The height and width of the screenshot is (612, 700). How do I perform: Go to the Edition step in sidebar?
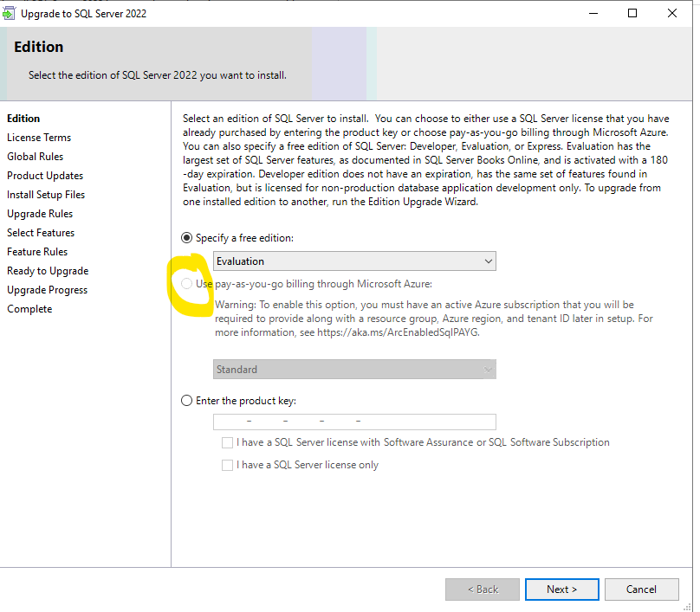pos(23,119)
